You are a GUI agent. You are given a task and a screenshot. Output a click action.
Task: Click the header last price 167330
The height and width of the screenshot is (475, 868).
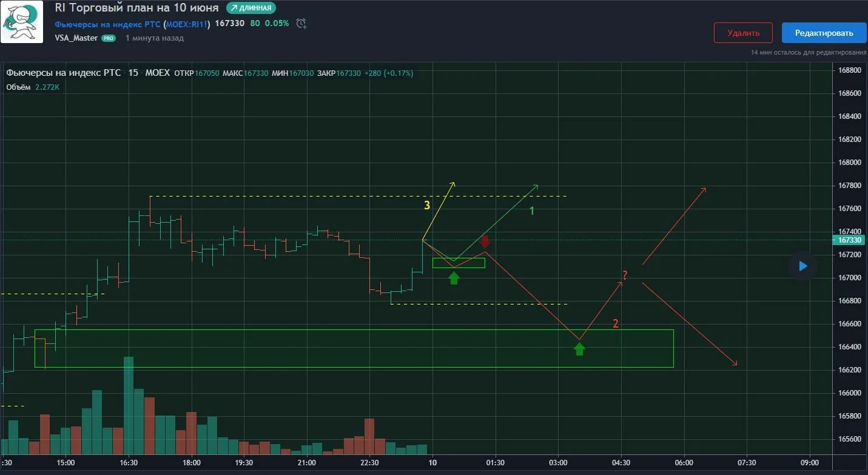230,24
